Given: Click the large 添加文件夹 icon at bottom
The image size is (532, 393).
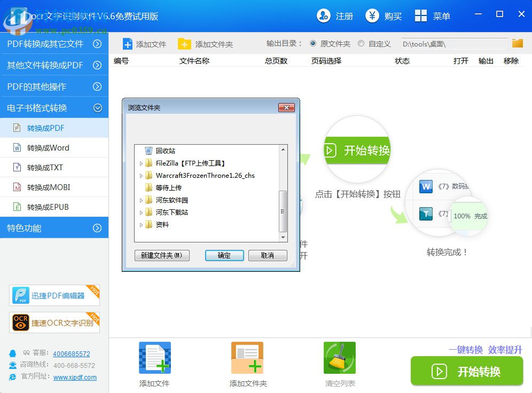Looking at the screenshot, I should (247, 358).
